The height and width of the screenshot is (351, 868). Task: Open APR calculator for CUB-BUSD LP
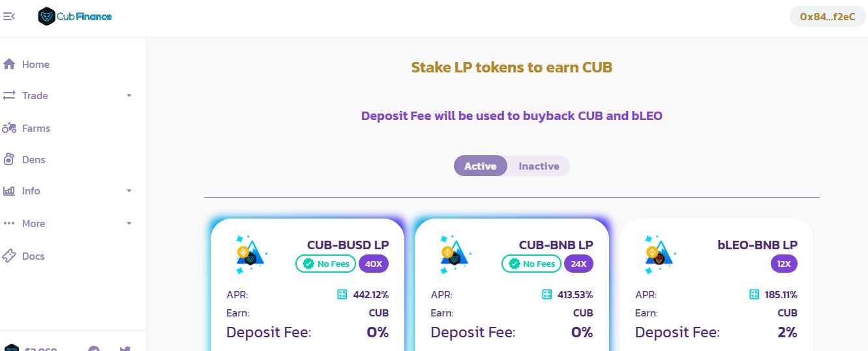pos(342,294)
